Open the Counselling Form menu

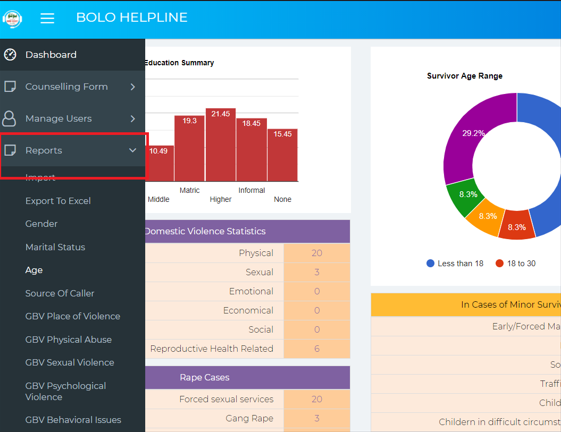(x=72, y=87)
